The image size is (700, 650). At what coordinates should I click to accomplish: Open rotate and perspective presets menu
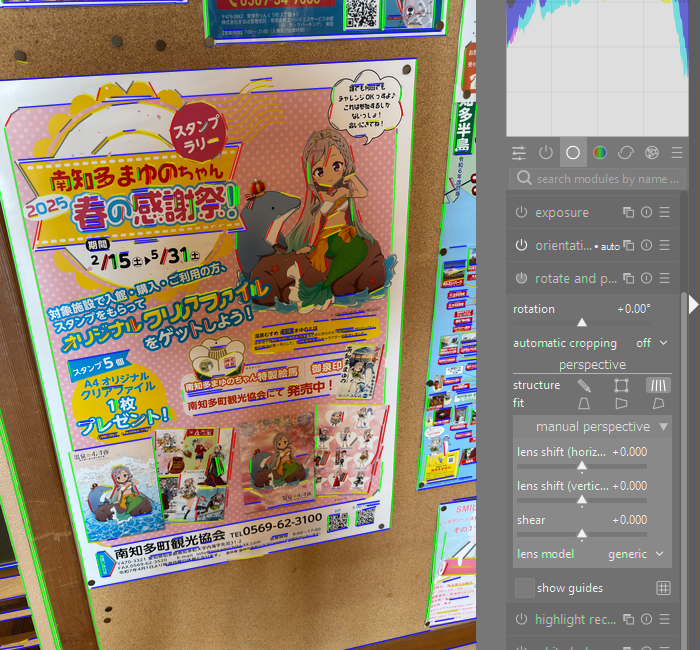point(664,279)
